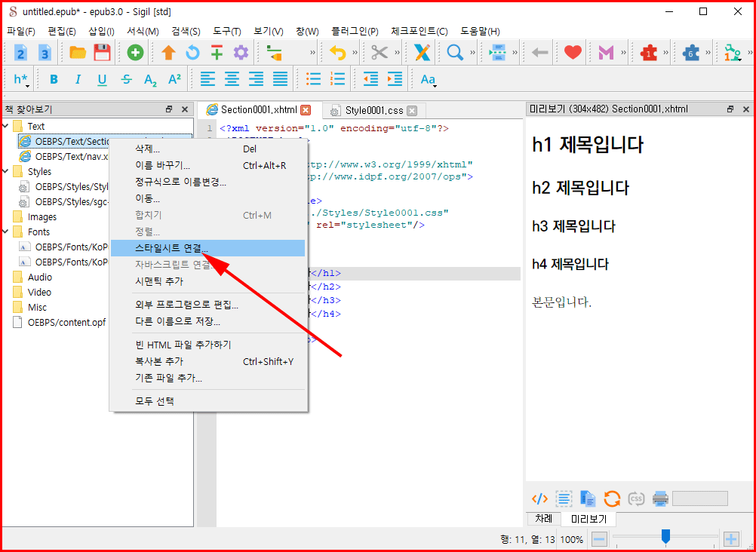Click the purple gear icon in toolbar
The width and height of the screenshot is (756, 552).
pos(241,52)
